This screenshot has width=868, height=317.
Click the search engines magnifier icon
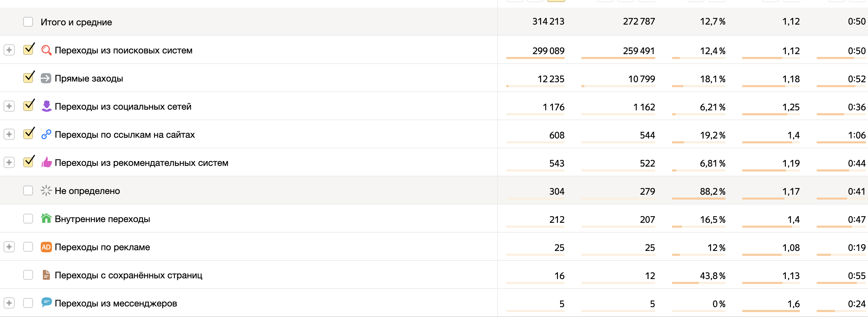pos(46,50)
